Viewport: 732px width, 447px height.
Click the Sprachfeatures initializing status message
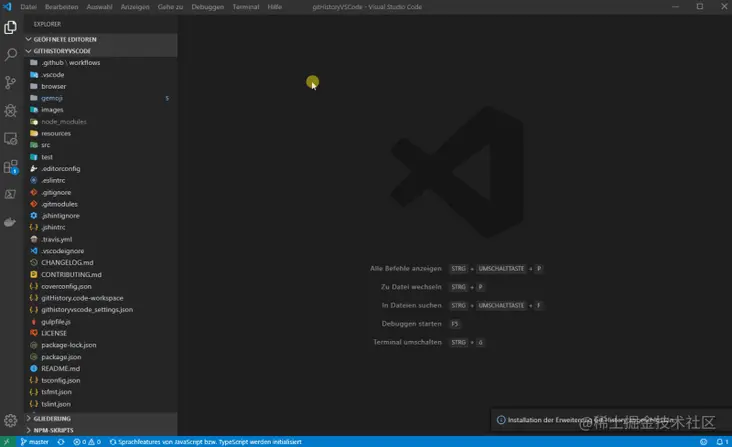click(205, 442)
